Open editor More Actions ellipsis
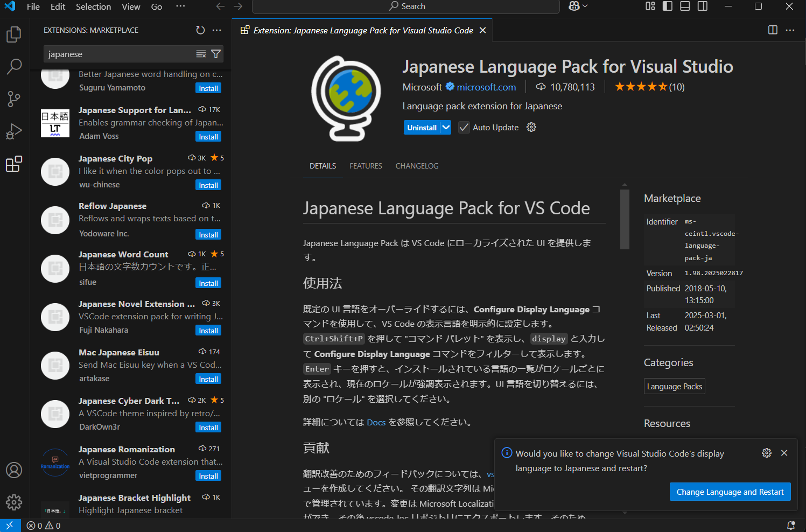This screenshot has height=532, width=806. click(x=790, y=30)
